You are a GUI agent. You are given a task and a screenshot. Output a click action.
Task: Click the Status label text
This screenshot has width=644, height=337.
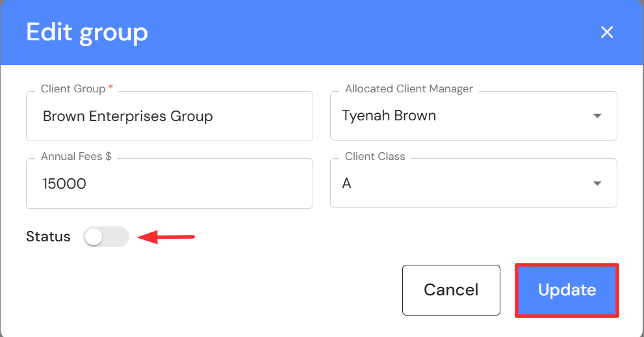tap(48, 237)
